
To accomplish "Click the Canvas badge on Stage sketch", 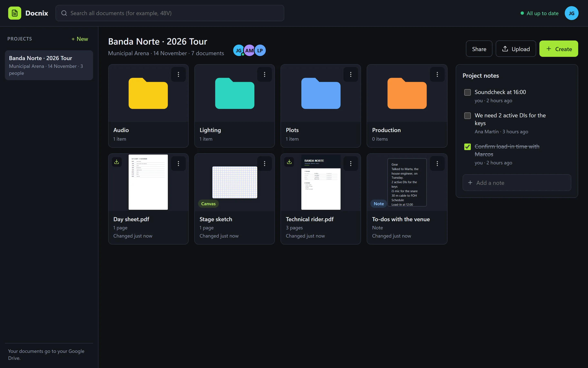I will click(x=208, y=204).
